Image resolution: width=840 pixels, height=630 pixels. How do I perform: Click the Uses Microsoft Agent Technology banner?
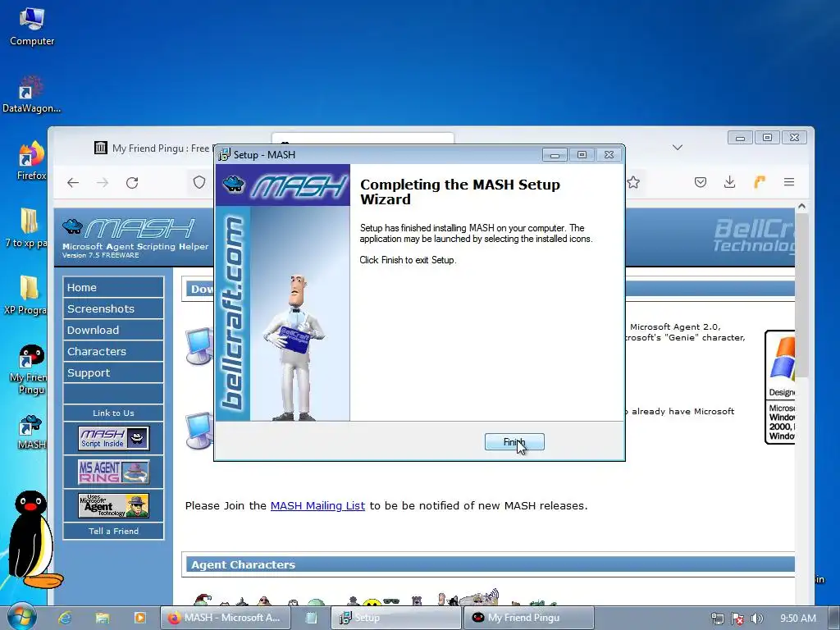tap(113, 505)
